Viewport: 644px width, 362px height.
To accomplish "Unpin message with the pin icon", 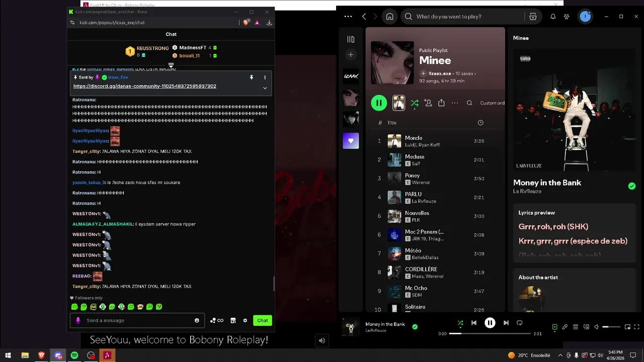I will (252, 77).
